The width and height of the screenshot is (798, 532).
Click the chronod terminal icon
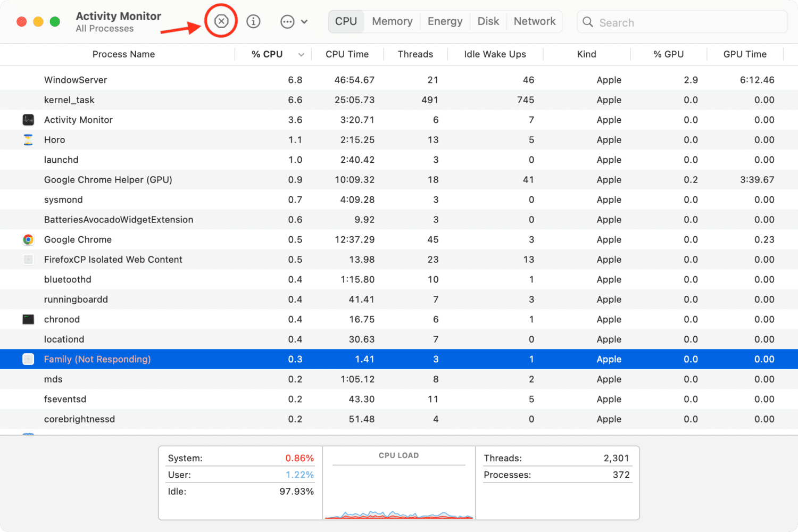[28, 319]
